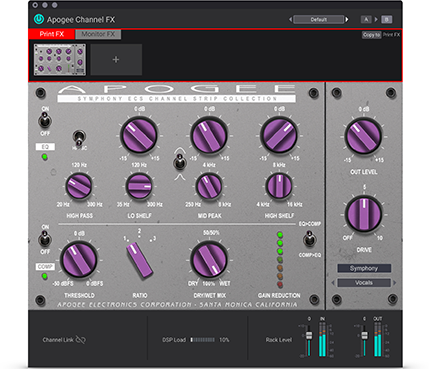Screen dimensions: 429x369
Task: Add a plugin with the plus slot
Action: coord(116,59)
